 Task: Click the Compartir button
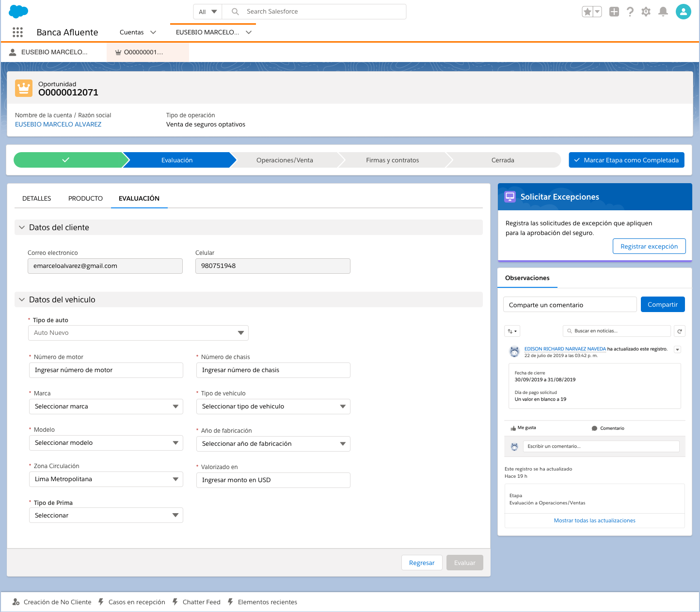tap(663, 304)
